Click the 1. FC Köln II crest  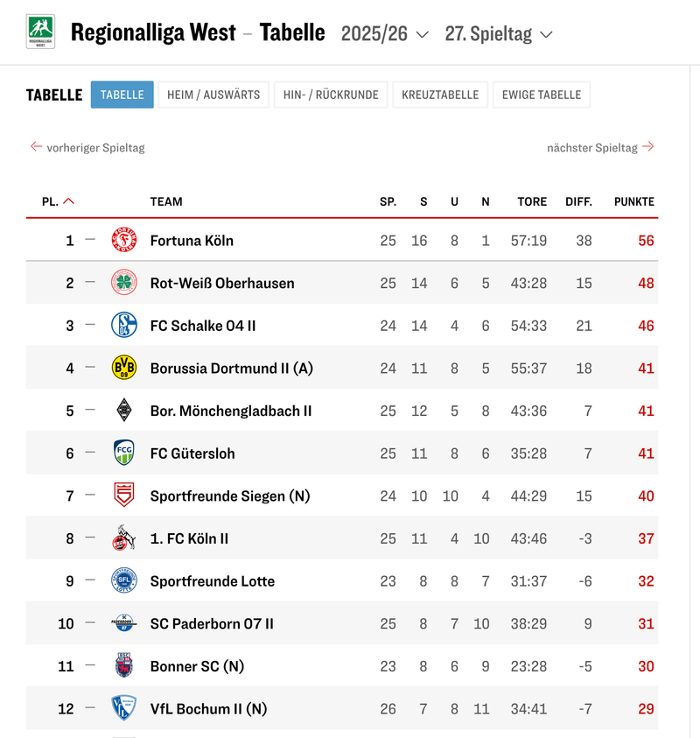coord(124,538)
